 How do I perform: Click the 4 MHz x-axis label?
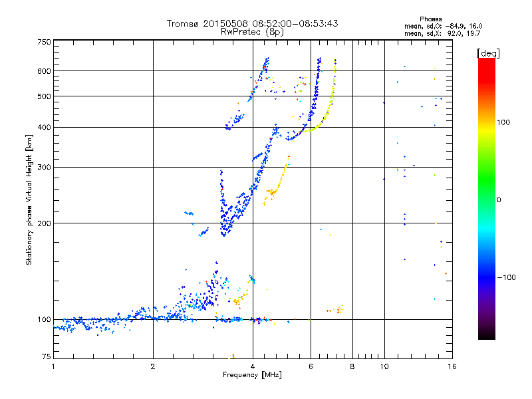coord(253,366)
